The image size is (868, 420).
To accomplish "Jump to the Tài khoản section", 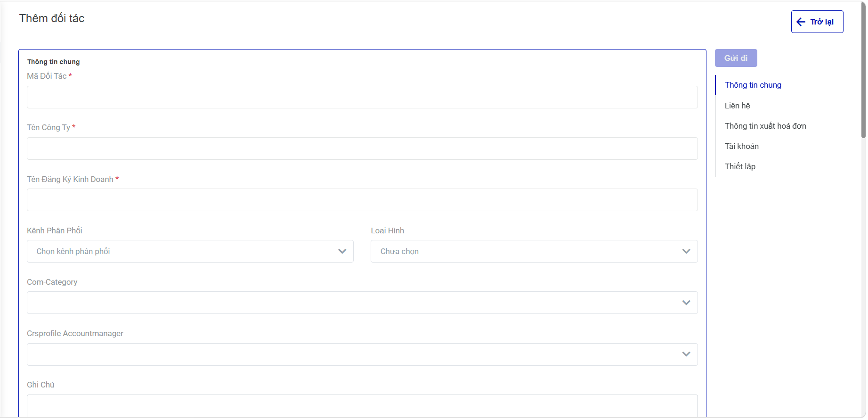I will [x=742, y=146].
